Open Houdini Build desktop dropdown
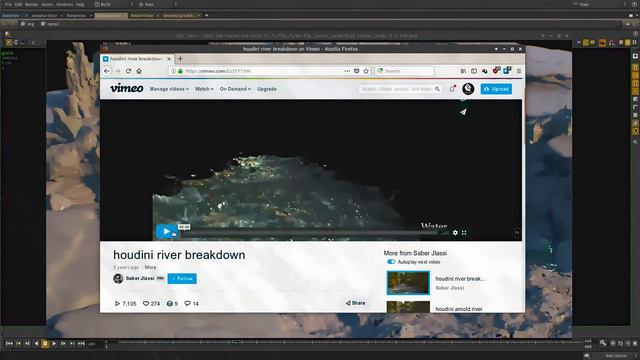The width and height of the screenshot is (640, 360). coord(113,4)
